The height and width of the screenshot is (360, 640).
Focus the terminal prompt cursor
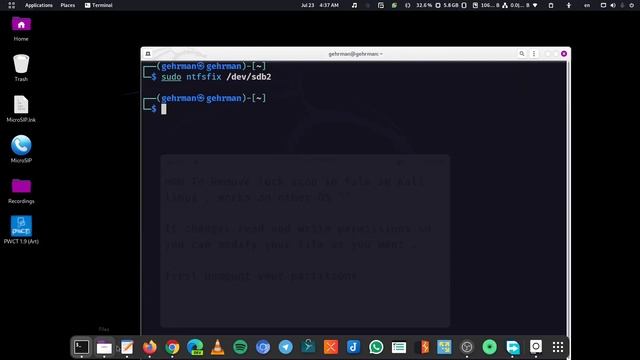(164, 109)
